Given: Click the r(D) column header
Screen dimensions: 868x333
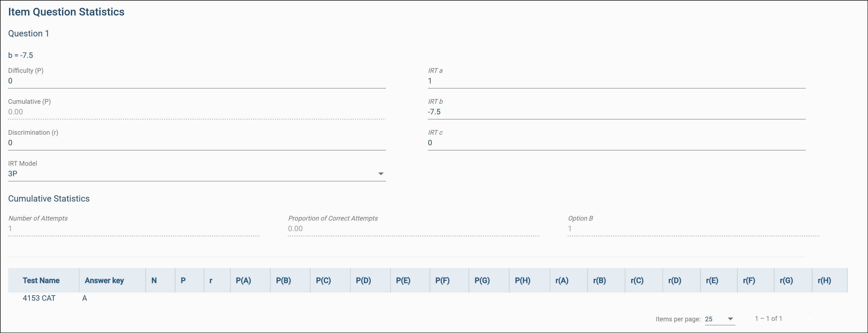Looking at the screenshot, I should pyautogui.click(x=675, y=280).
